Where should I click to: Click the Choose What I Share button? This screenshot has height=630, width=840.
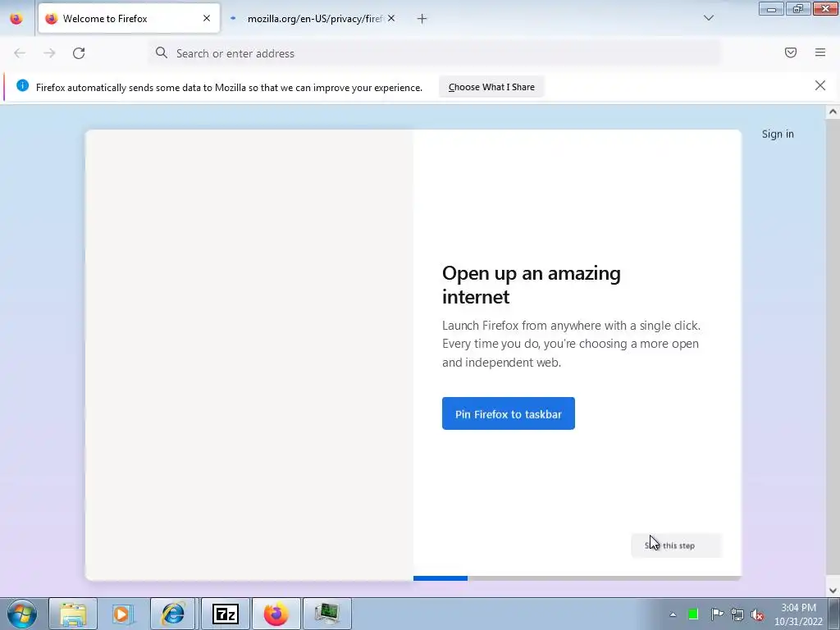point(491,87)
